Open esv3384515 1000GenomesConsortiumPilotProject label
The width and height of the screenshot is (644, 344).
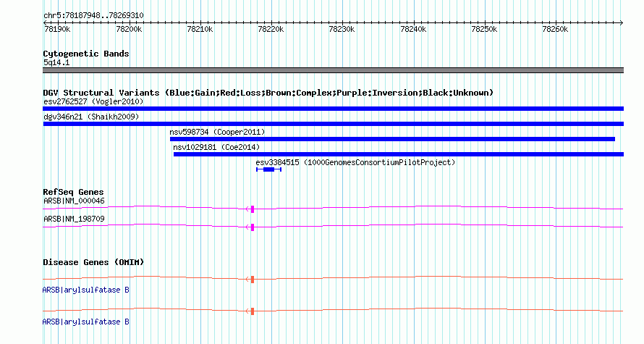(x=355, y=162)
